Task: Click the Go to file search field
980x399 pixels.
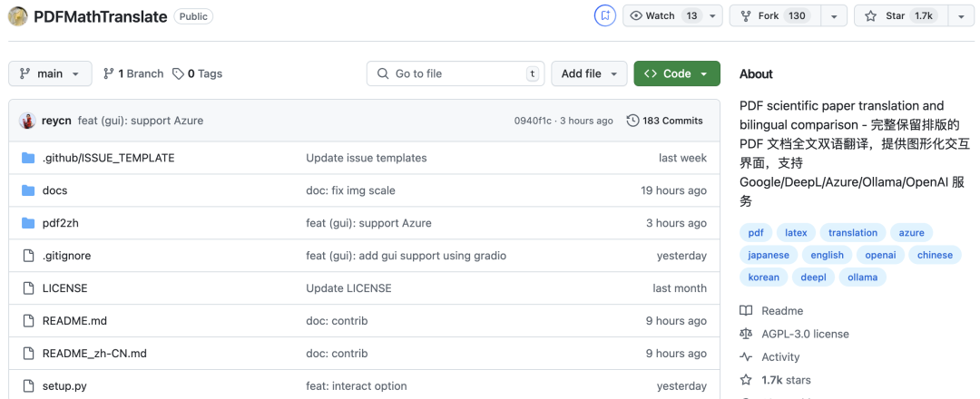Action: click(456, 73)
